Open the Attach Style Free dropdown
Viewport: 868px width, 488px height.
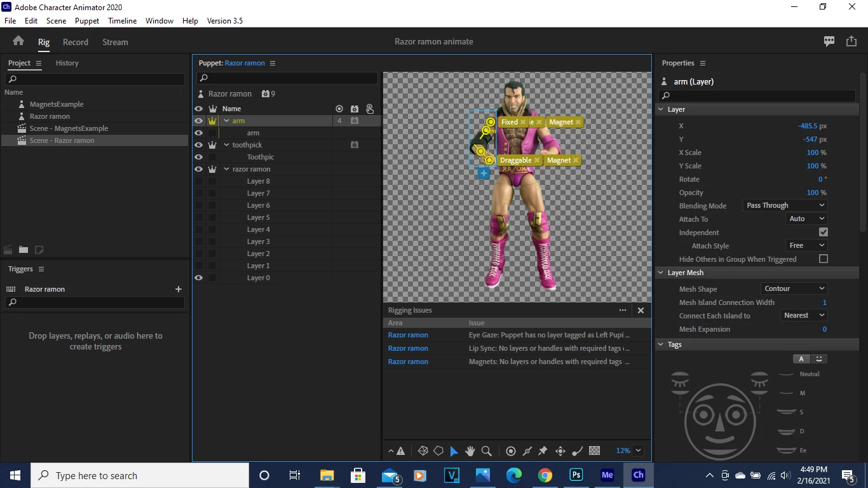coord(806,245)
